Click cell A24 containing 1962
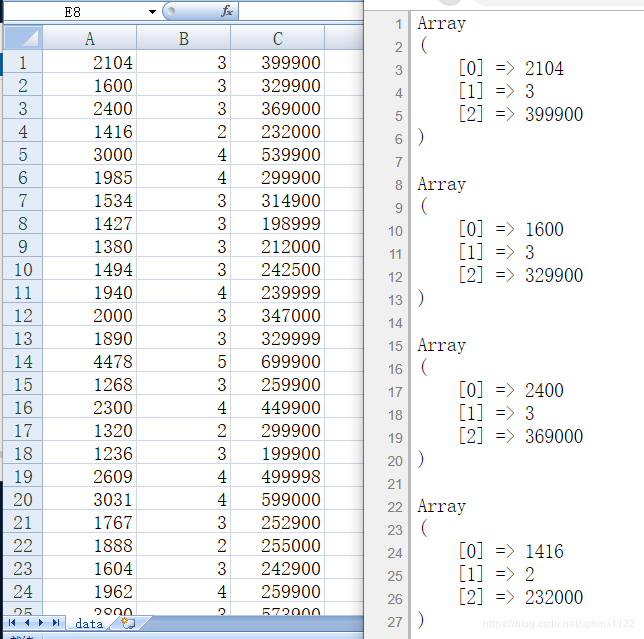 [x=90, y=591]
